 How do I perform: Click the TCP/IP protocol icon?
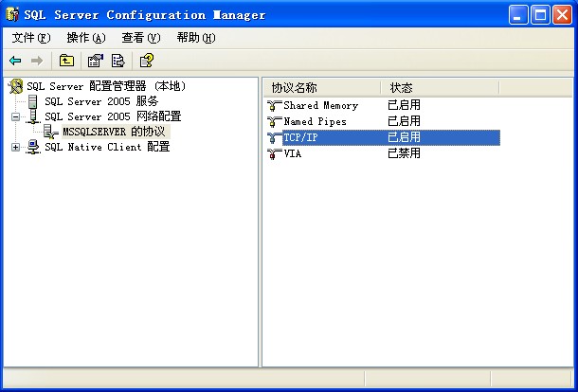(x=274, y=137)
